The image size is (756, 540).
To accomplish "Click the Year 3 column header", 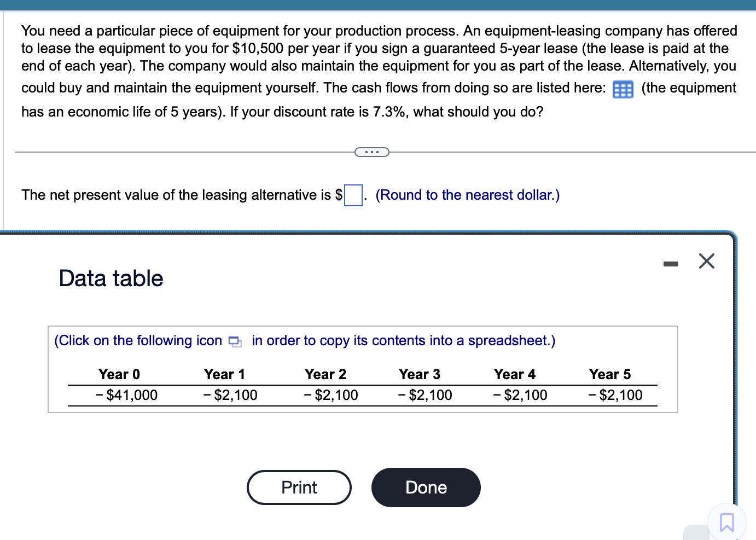I will pyautogui.click(x=420, y=374).
